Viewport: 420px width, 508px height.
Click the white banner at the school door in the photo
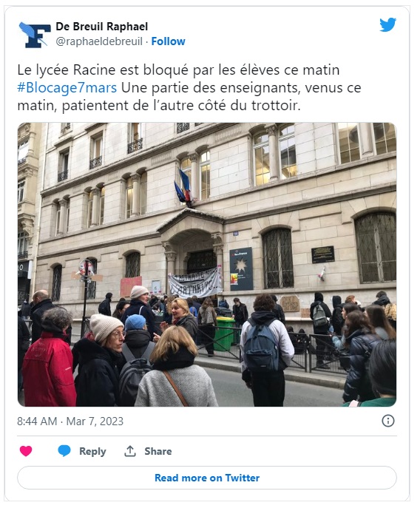(195, 282)
